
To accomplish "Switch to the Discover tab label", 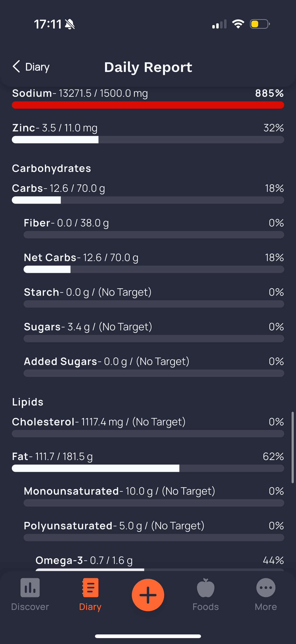I will click(30, 607).
